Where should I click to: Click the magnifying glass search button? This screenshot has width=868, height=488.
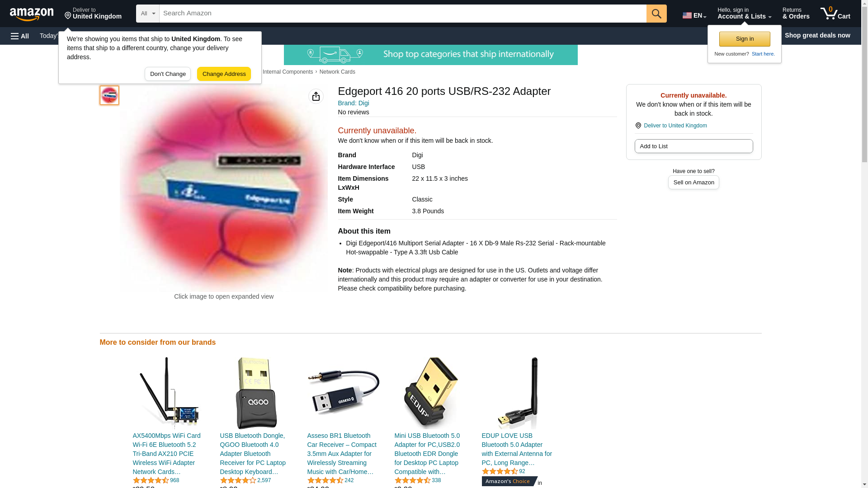coord(656,14)
